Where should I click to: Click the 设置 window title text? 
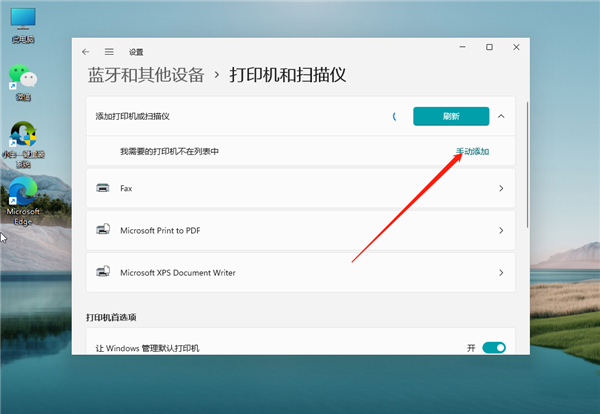tap(136, 52)
